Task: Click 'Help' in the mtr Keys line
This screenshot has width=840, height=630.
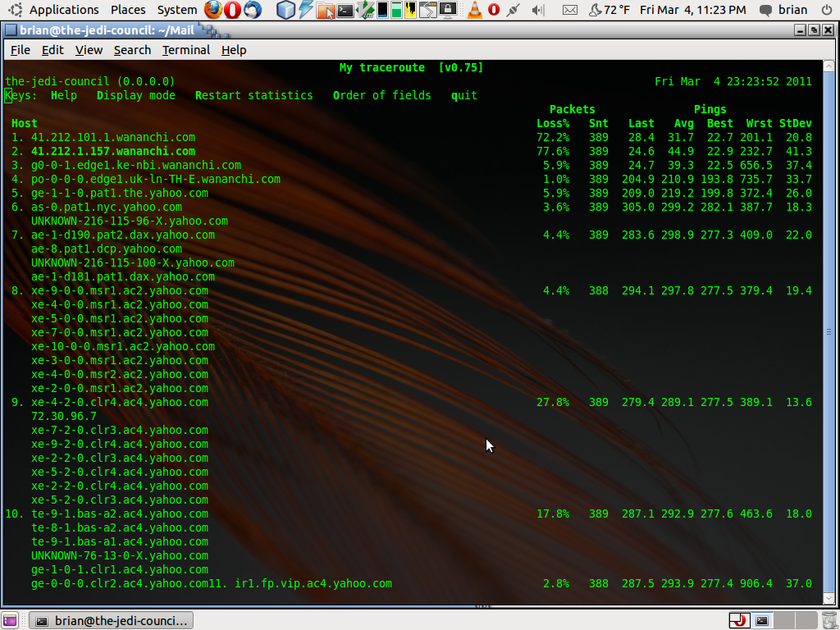Action: click(x=64, y=95)
